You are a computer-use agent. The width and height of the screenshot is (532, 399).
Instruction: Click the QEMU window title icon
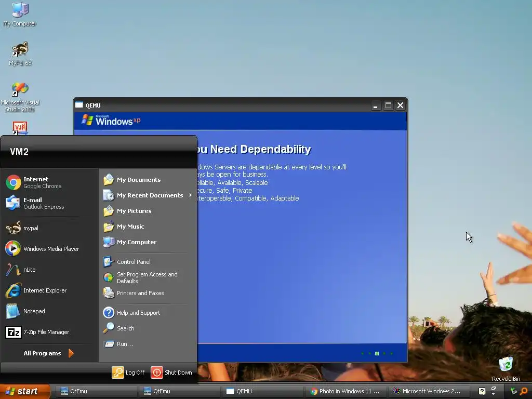click(79, 105)
